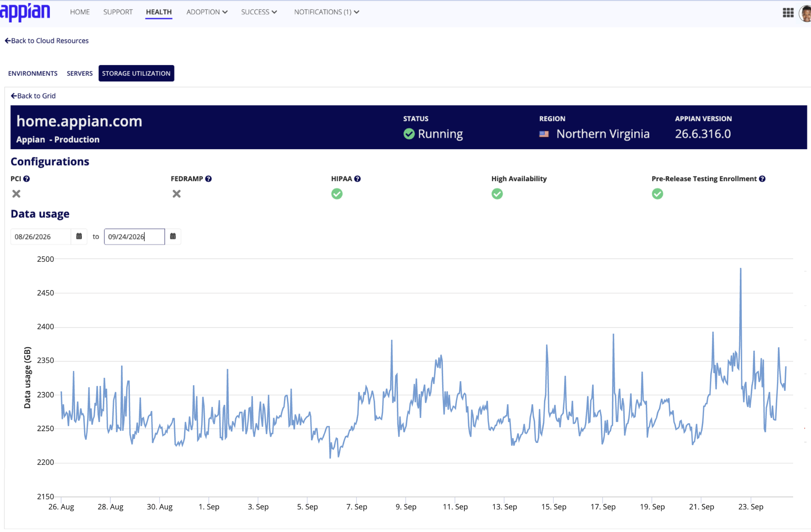Click the home.appian.com site heading
Image resolution: width=811 pixels, height=532 pixels.
[79, 121]
